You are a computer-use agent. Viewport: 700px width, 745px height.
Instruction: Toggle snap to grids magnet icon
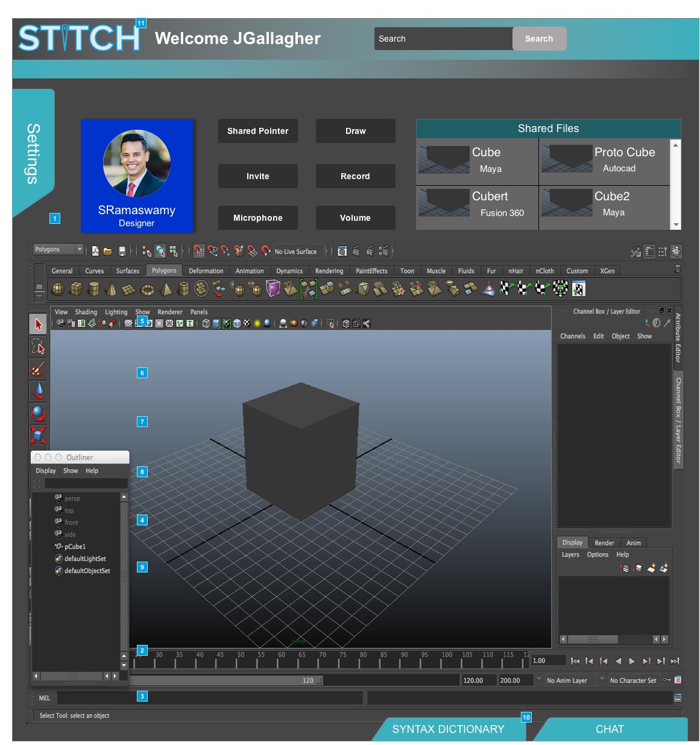199,252
